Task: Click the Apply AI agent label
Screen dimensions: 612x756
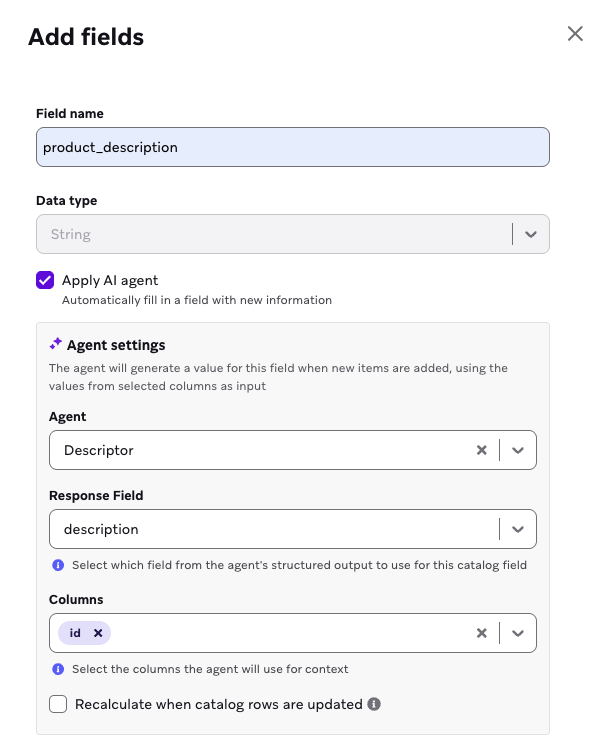Action: pos(110,280)
